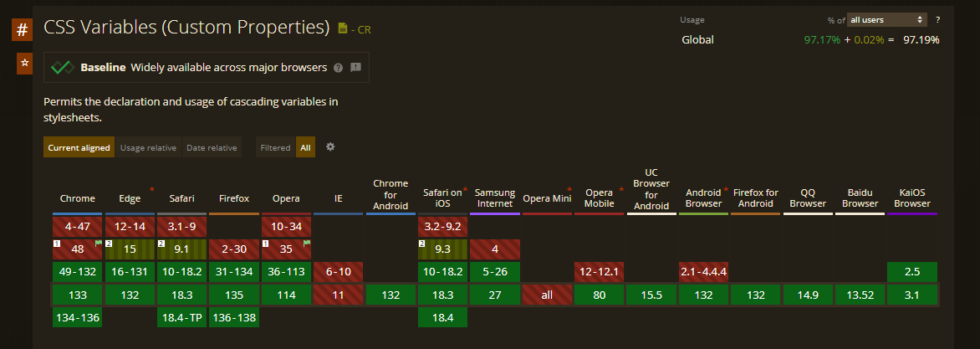980x349 pixels.
Task: Click the Opera column header
Action: 286,198
